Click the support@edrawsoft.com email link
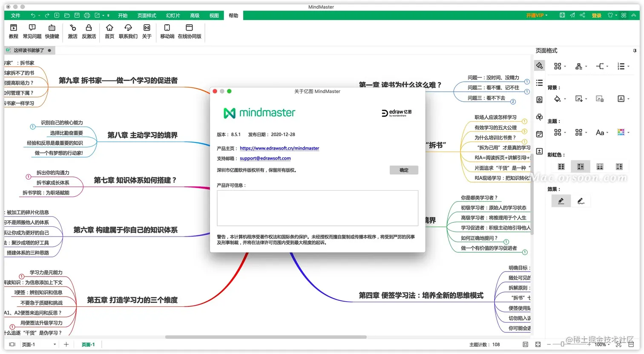 (265, 158)
